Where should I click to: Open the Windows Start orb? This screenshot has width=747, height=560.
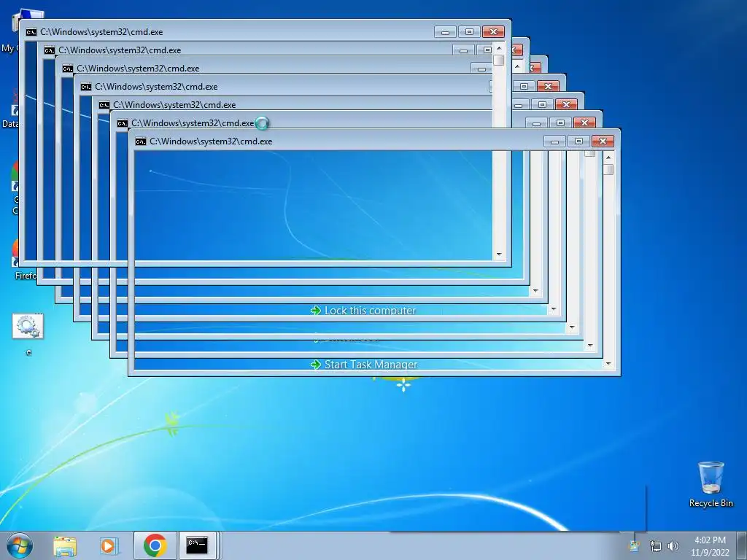20,545
